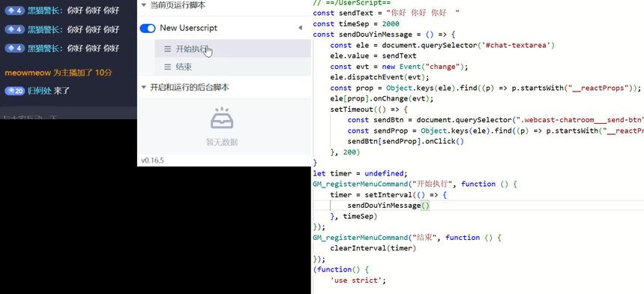Click the list icon beside 开始执行
The image size is (644, 294).
point(168,49)
